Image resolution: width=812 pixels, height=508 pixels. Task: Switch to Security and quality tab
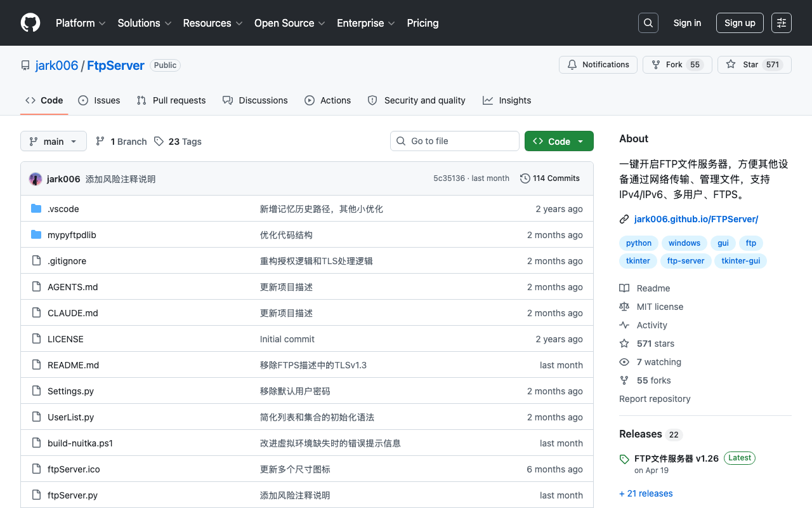point(416,100)
